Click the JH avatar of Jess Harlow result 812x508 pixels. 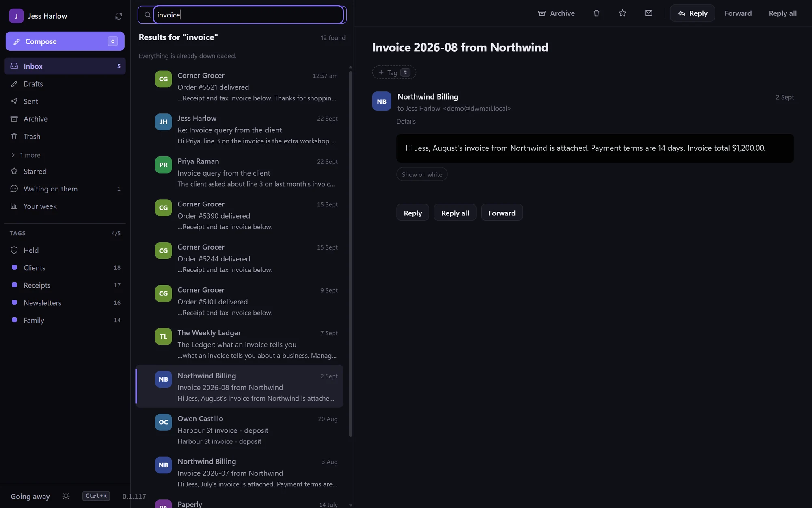(x=163, y=122)
